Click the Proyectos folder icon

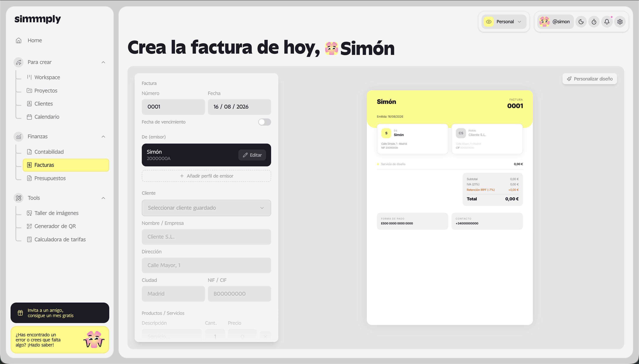29,91
